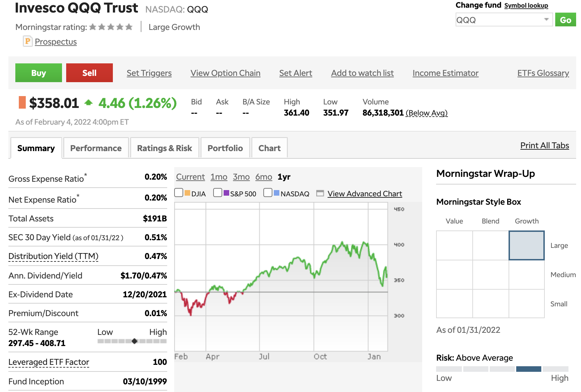581x392 pixels.
Task: Click the Morningstar star rating
Action: 111,27
